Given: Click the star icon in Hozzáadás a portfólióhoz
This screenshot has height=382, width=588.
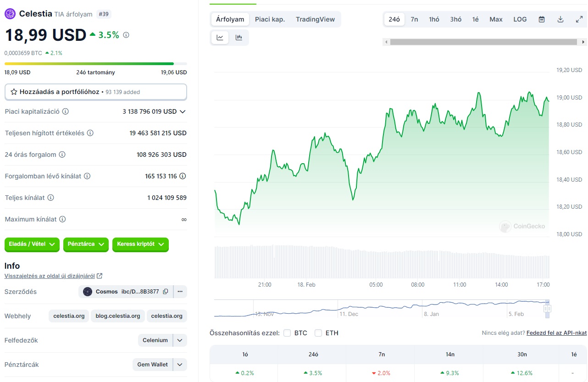Looking at the screenshot, I should (x=14, y=92).
